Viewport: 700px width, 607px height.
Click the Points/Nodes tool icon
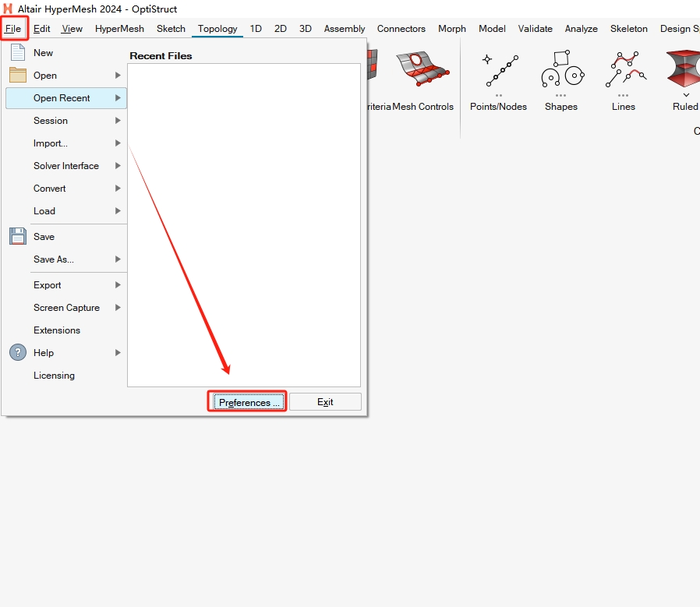click(498, 70)
